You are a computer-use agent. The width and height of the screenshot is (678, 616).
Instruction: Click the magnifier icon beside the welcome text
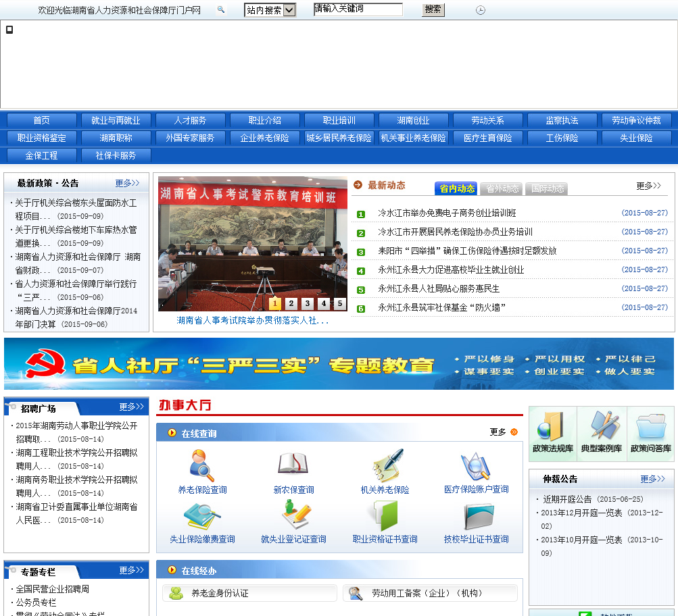point(221,9)
